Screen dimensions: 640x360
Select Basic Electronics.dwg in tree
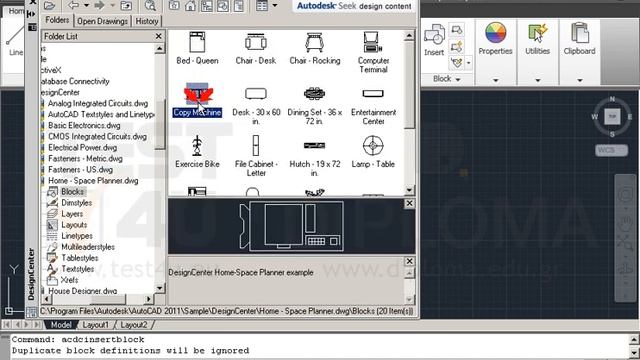pyautogui.click(x=84, y=125)
